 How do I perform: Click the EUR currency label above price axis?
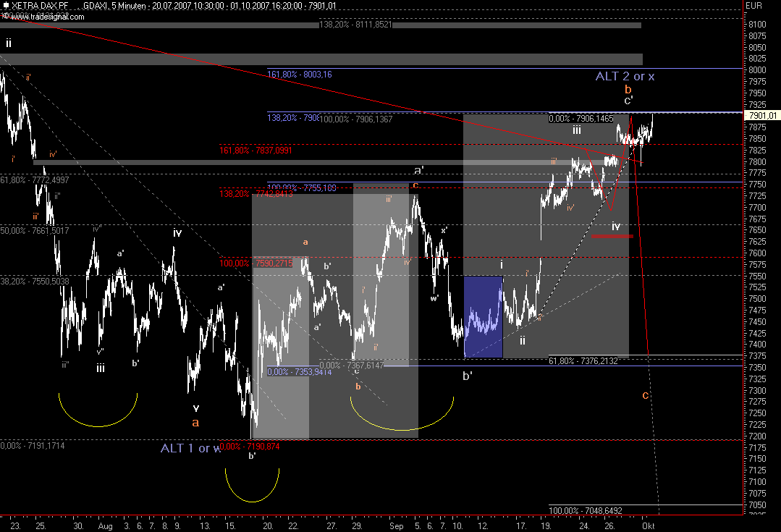754,6
